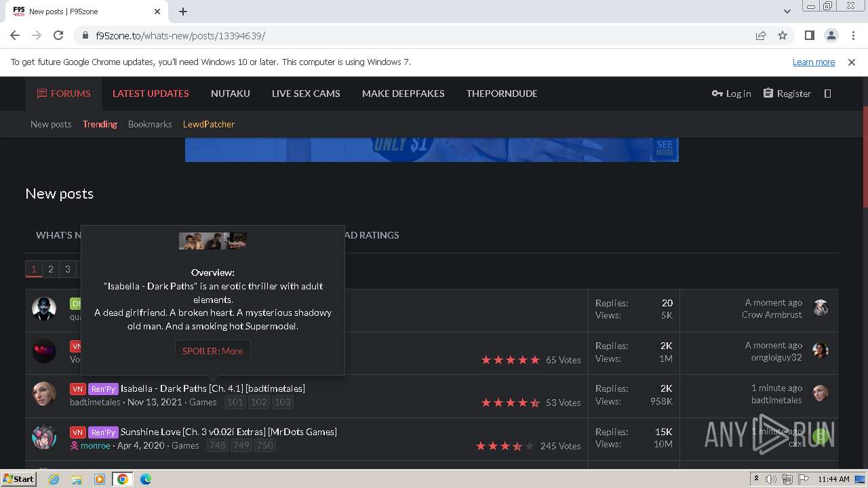Share this page from the address bar

point(761,35)
